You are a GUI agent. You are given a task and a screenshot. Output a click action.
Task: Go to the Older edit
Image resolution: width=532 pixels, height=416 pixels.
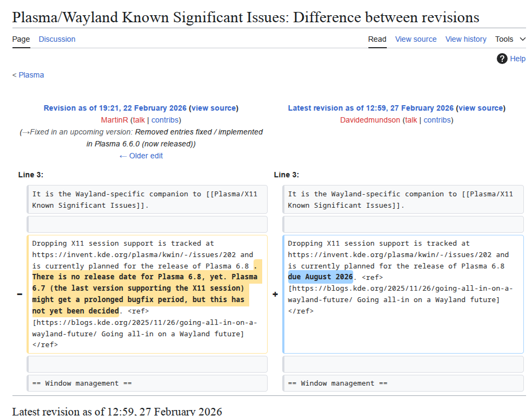pos(141,156)
